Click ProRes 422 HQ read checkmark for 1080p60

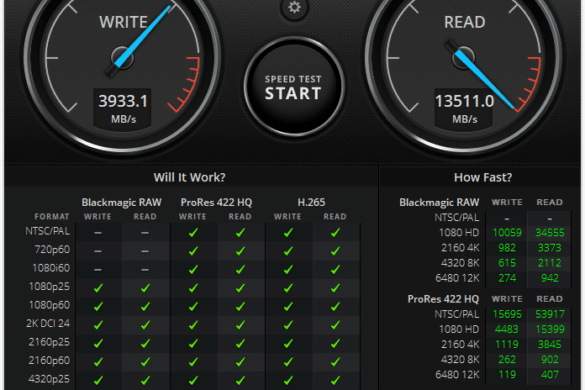click(240, 306)
